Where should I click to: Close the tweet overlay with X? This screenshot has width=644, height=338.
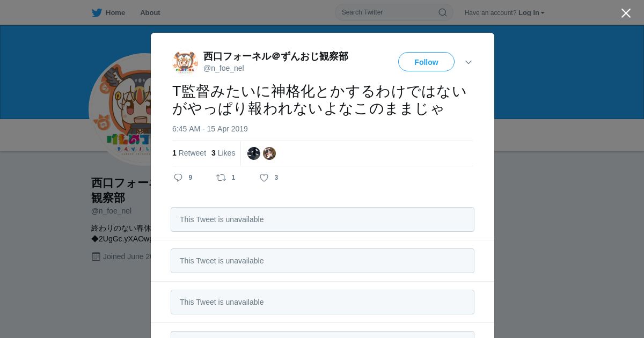click(626, 13)
